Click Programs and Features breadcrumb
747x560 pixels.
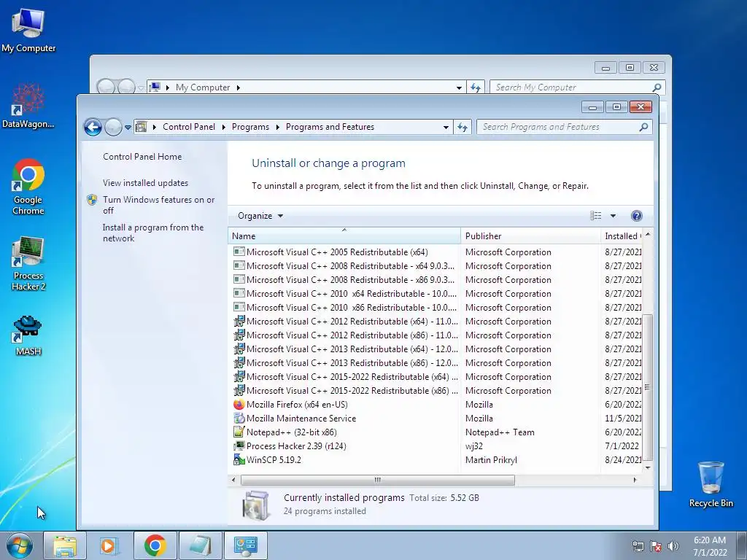(x=330, y=127)
